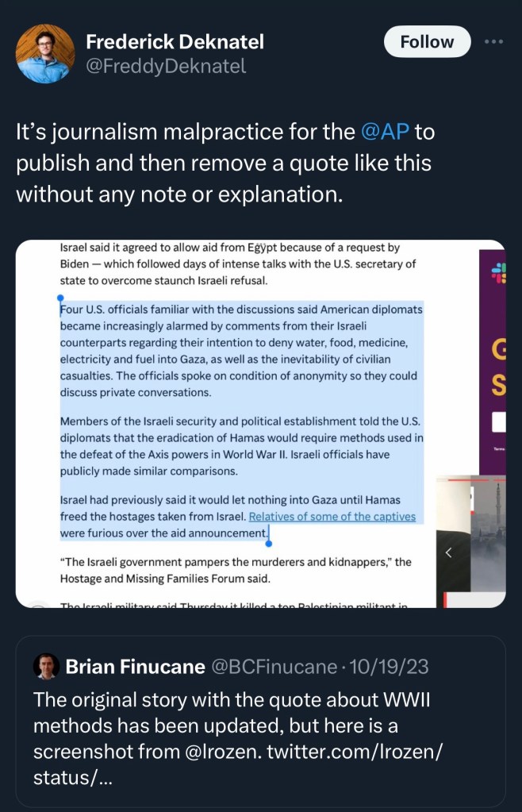Tap the @FreddyDeknatel handle
Screen dimensions: 522x812
pyautogui.click(x=166, y=67)
